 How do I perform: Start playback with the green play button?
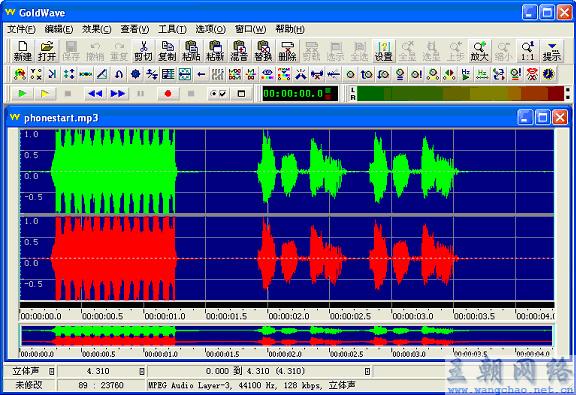[x=22, y=94]
